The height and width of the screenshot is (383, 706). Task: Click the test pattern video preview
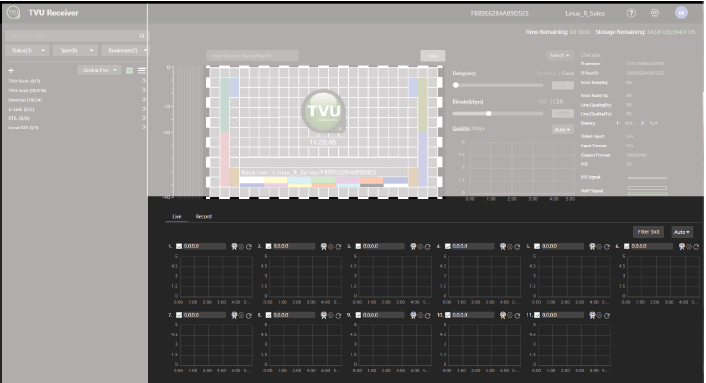click(x=324, y=132)
